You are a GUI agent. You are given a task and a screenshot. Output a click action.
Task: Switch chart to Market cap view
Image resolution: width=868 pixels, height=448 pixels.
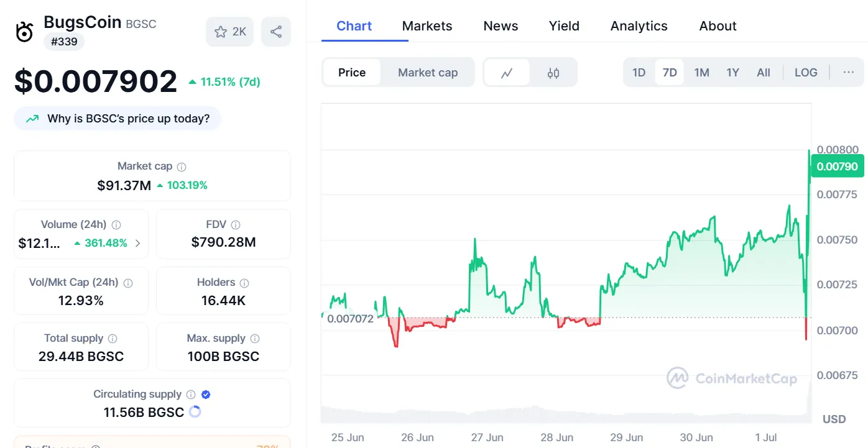point(428,73)
